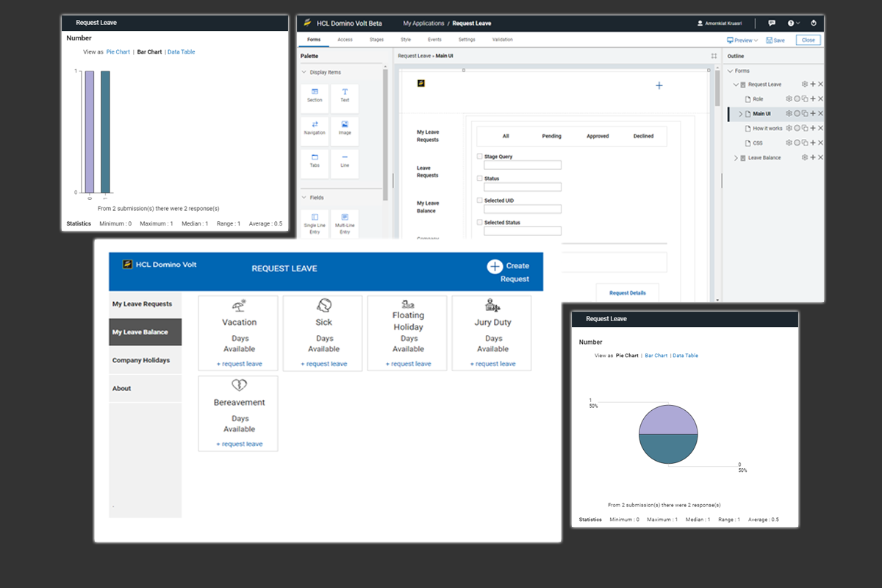Expand the Main UI page in Outline

coord(740,114)
